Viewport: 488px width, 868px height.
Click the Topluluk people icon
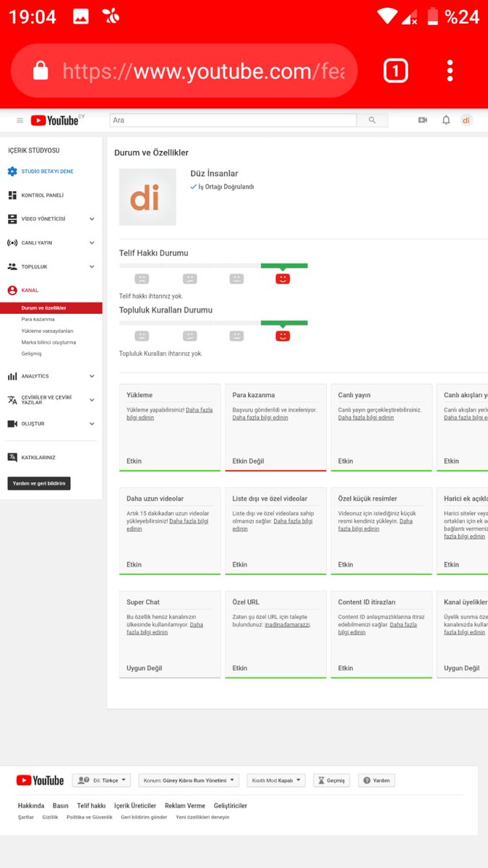12,267
